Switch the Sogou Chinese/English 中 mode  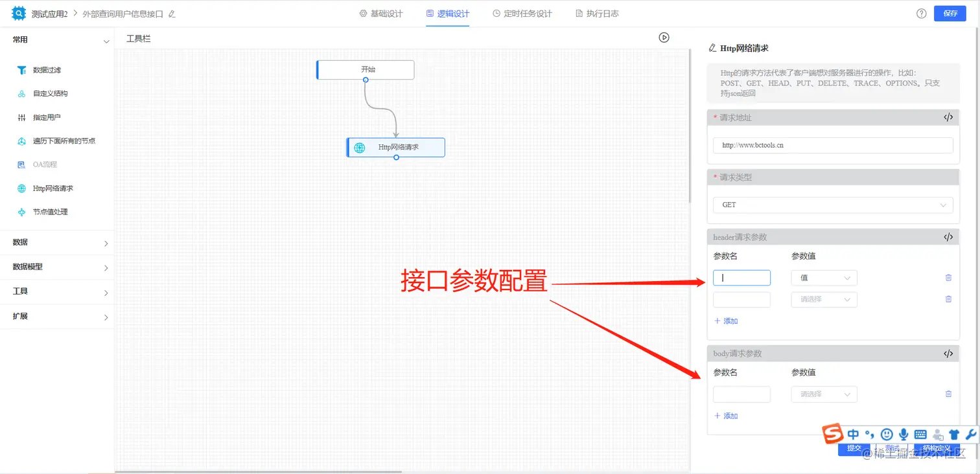tap(853, 435)
